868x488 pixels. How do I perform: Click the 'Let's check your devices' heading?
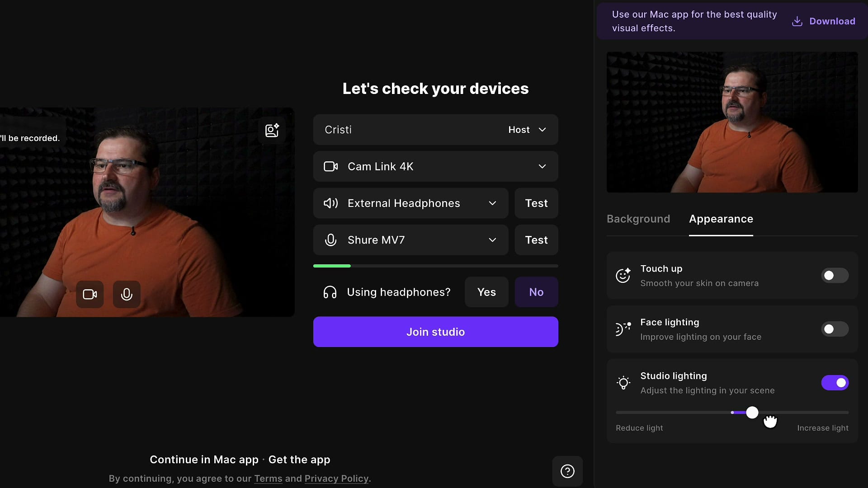click(x=435, y=89)
